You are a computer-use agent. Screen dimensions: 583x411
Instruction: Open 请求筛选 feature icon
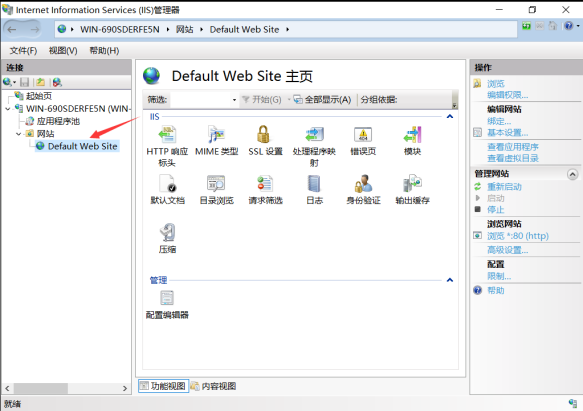(265, 184)
